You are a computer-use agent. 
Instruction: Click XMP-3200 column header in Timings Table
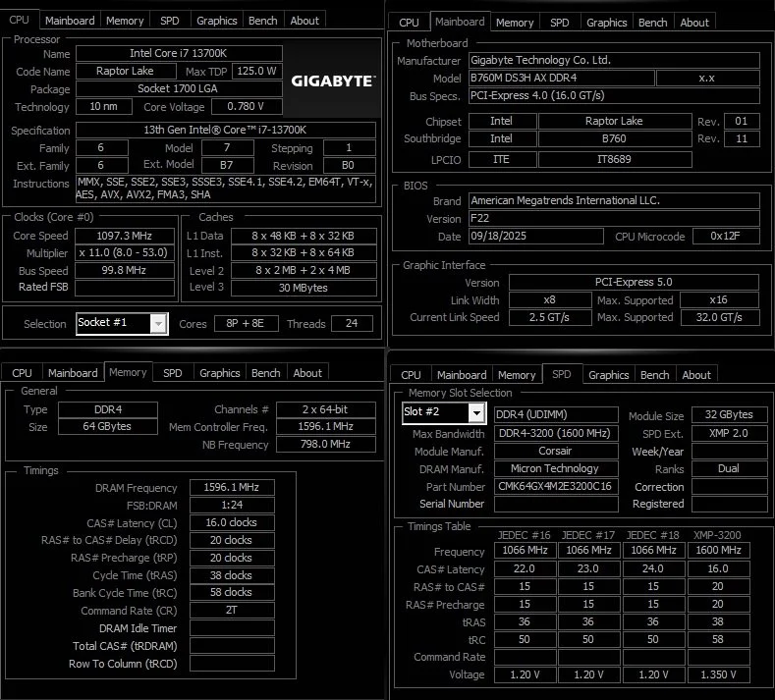click(x=717, y=535)
